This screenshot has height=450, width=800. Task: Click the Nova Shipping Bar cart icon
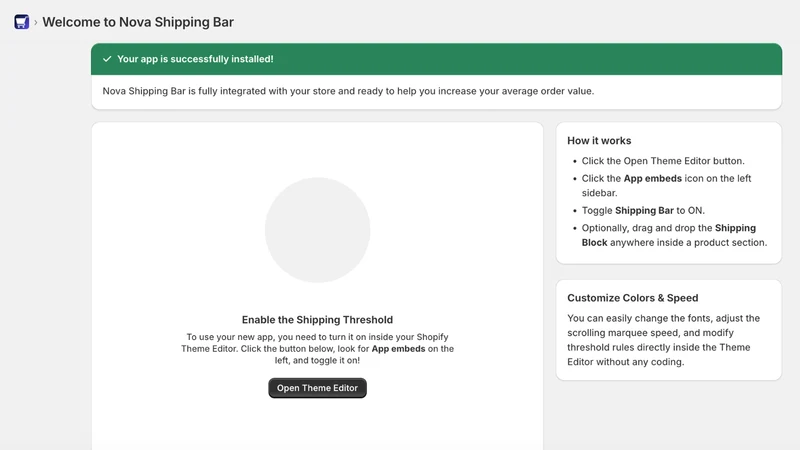tap(21, 22)
